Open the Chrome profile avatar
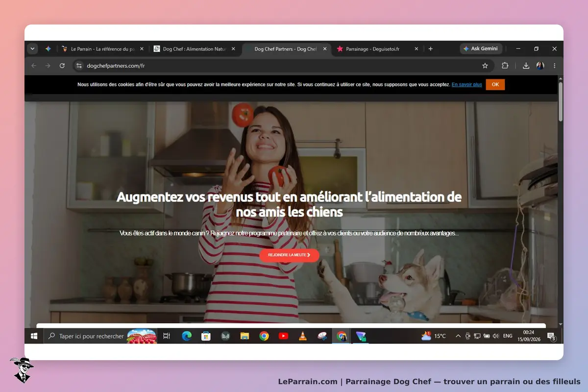The height and width of the screenshot is (392, 588). [x=540, y=66]
